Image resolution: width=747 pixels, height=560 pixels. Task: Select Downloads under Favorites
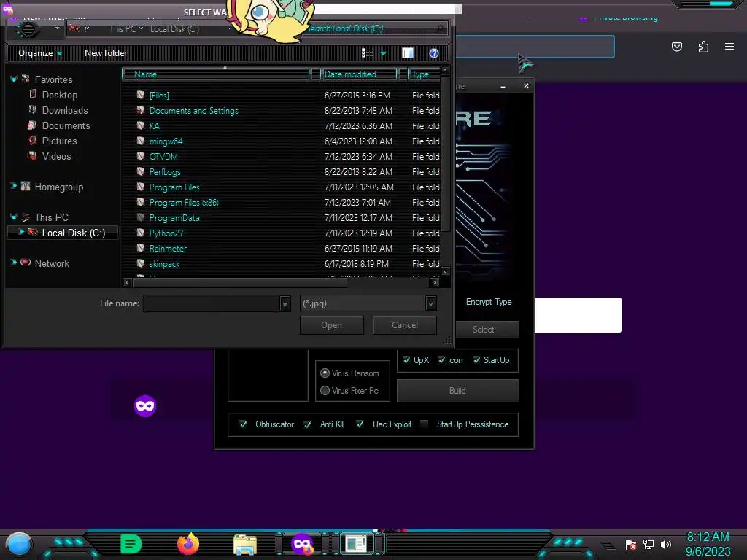[x=65, y=111]
